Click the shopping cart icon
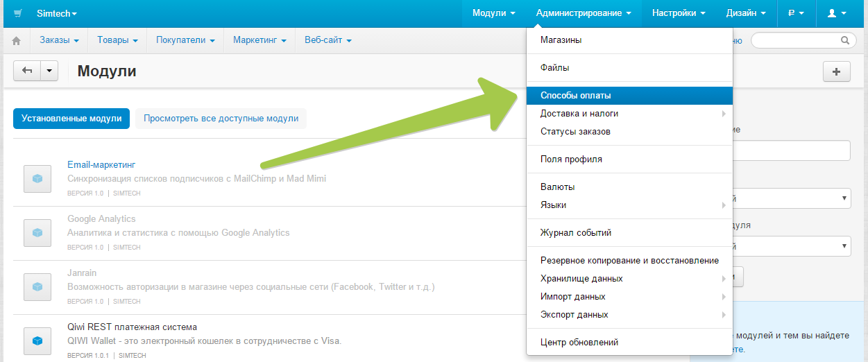Image resolution: width=868 pixels, height=362 pixels. pyautogui.click(x=17, y=13)
